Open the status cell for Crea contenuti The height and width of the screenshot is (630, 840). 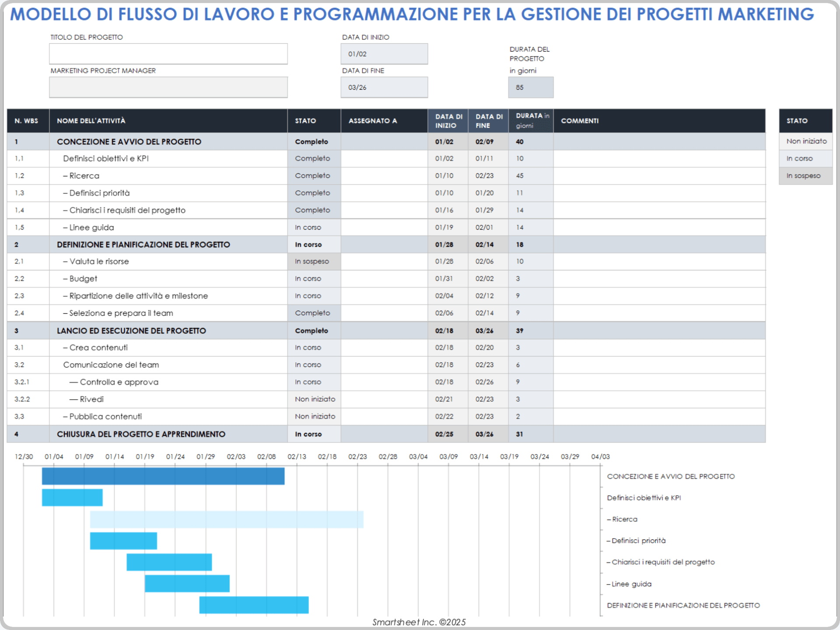(x=314, y=348)
